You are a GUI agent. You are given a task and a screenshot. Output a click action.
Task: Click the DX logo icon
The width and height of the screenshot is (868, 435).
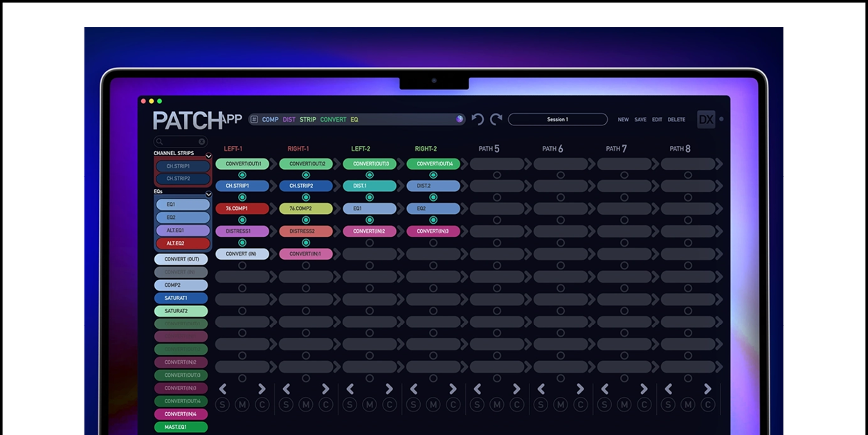tap(706, 119)
